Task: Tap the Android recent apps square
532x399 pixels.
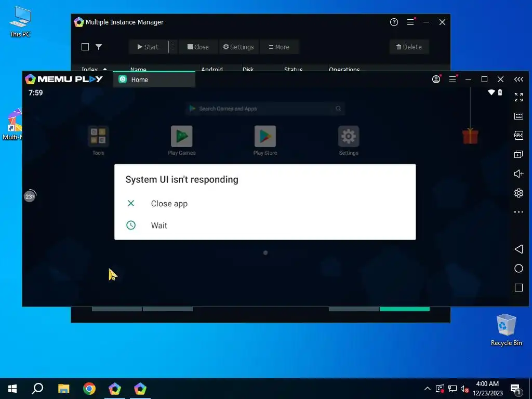Action: 518,288
